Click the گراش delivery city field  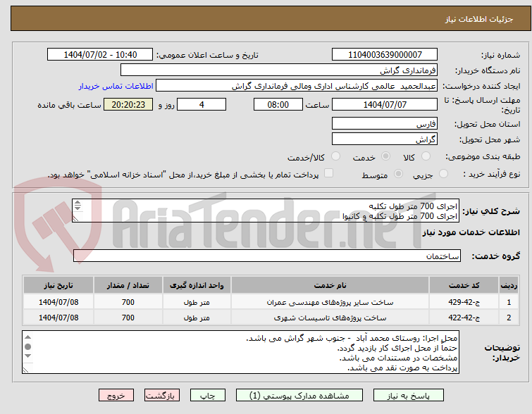(385, 139)
